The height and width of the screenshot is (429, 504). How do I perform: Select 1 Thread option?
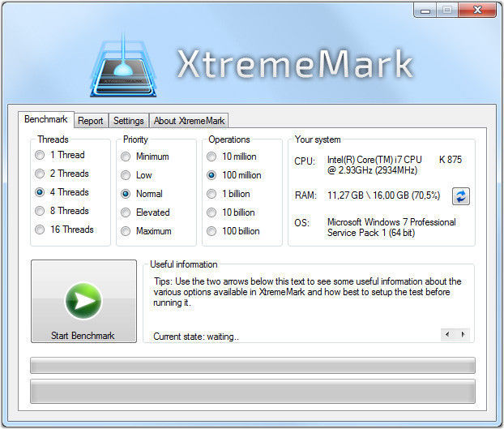click(60, 155)
